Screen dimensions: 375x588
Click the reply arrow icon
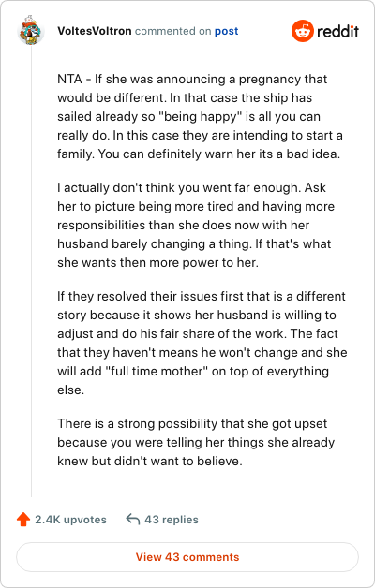132,520
